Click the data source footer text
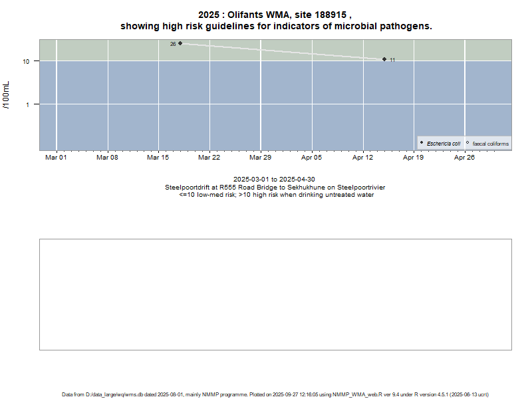This screenshot has height=399, width=532. coord(275,394)
